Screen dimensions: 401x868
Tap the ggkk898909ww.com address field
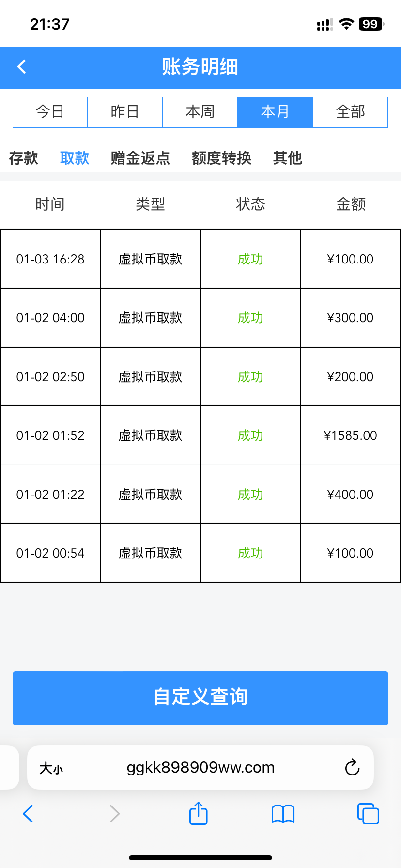200,767
